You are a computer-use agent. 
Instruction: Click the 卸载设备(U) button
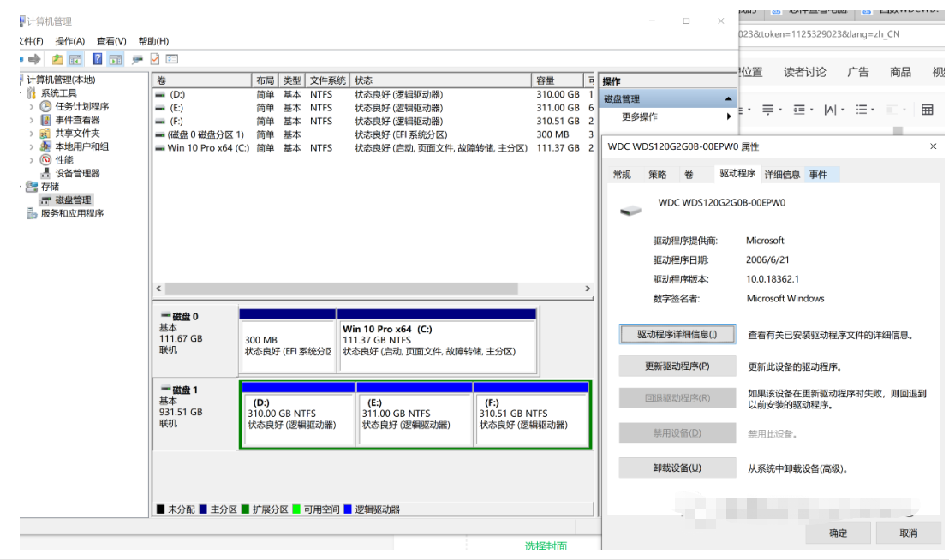coord(677,468)
